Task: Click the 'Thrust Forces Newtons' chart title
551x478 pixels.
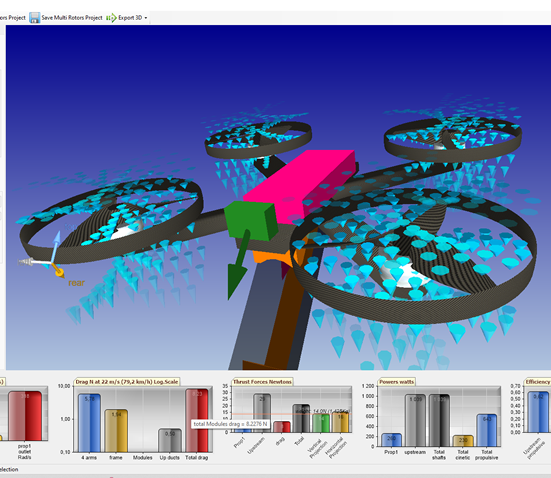Action: pos(262,382)
